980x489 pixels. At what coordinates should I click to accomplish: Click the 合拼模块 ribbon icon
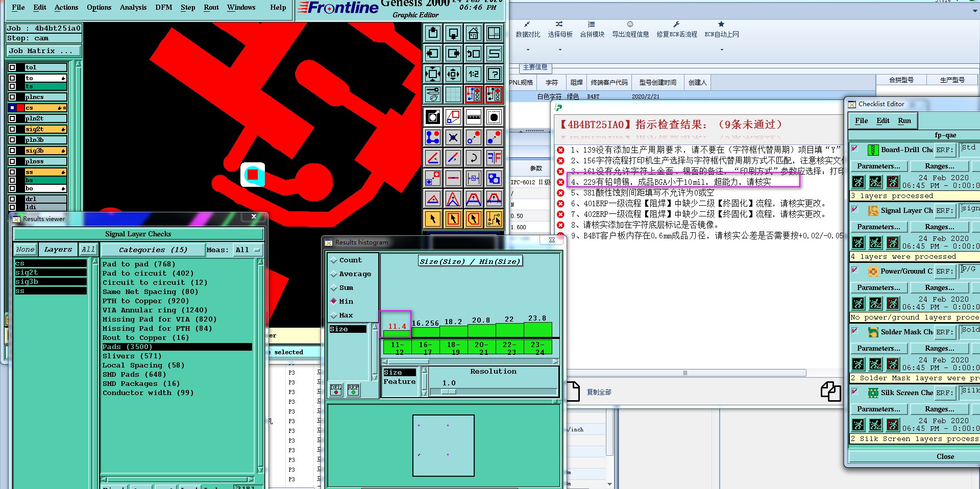click(592, 25)
